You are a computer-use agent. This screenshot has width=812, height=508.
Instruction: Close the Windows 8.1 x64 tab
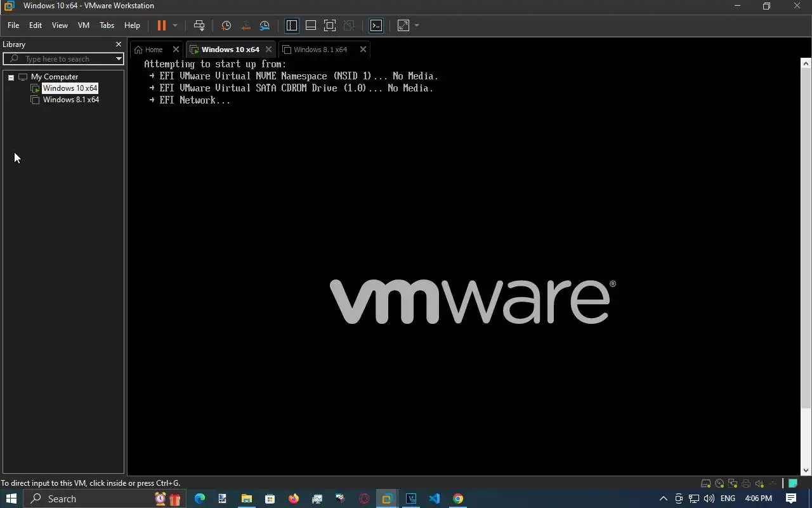pyautogui.click(x=363, y=50)
